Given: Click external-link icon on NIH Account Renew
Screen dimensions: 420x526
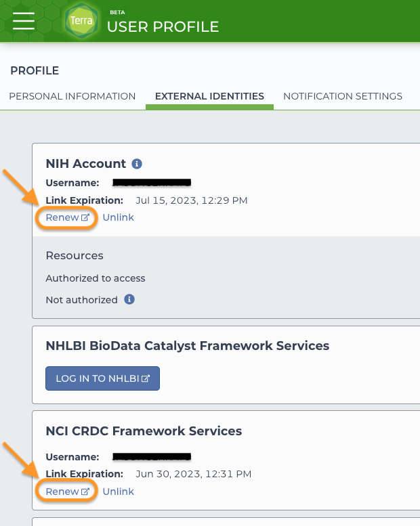Looking at the screenshot, I should point(85,218).
